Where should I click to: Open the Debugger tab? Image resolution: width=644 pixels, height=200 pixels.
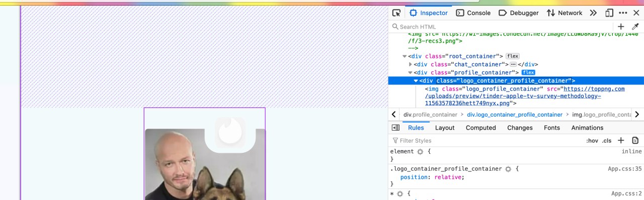(518, 13)
